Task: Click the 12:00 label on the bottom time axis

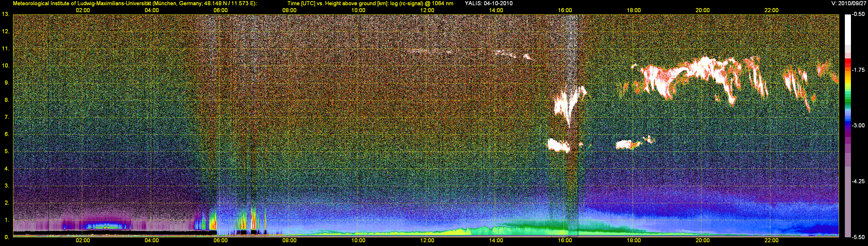Action: pos(427,241)
